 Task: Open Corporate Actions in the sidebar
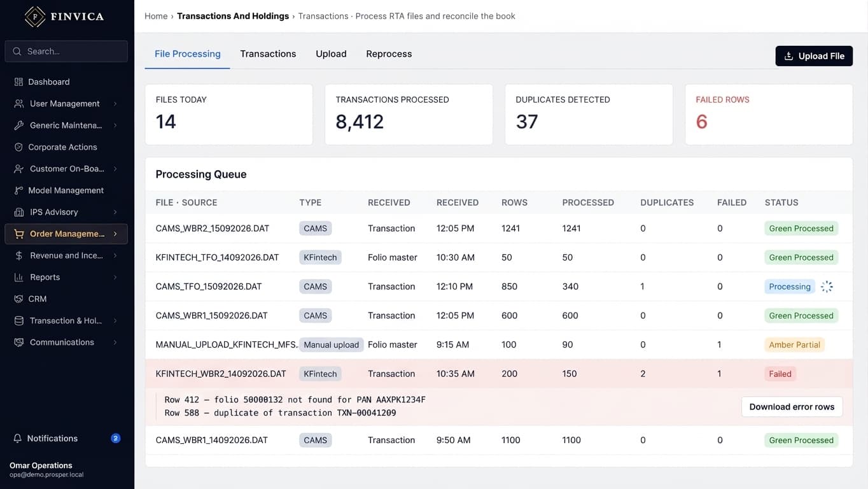[66, 147]
